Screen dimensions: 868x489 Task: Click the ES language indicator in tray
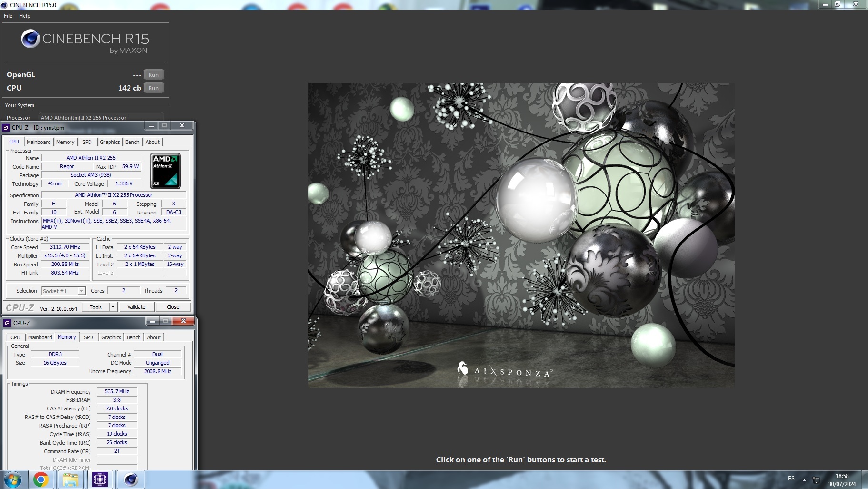[x=791, y=479]
